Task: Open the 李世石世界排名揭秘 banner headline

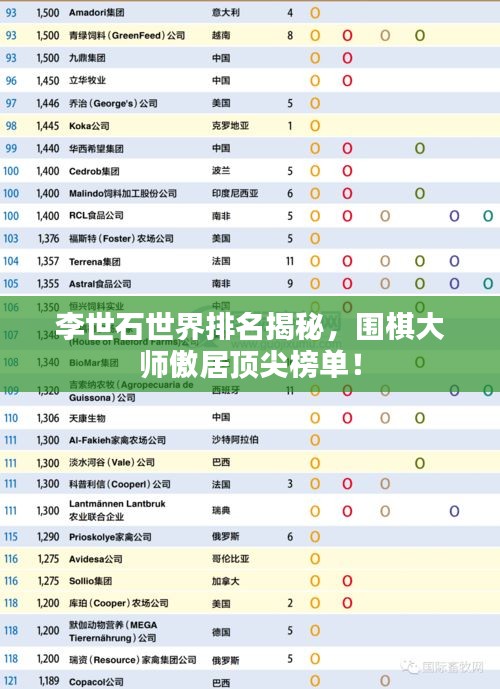Action: 250,345
